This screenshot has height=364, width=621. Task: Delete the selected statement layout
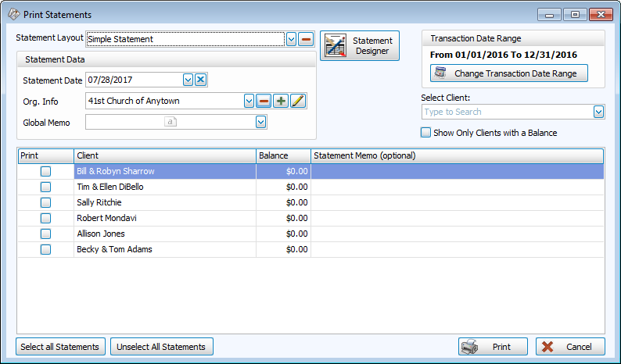pyautogui.click(x=306, y=39)
